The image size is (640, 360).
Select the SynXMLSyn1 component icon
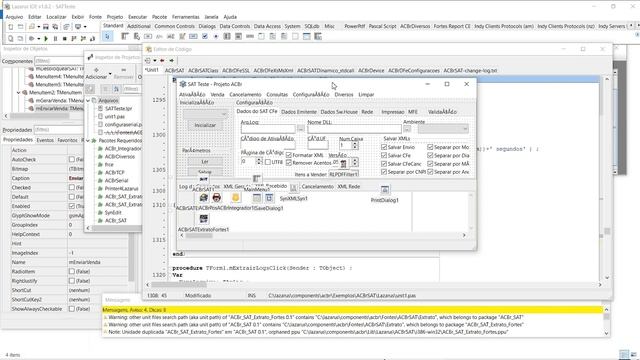click(293, 187)
